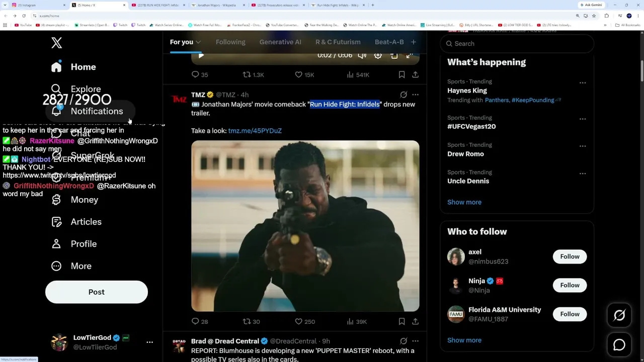Play the video in the top post
The image size is (644, 362).
pyautogui.click(x=201, y=55)
